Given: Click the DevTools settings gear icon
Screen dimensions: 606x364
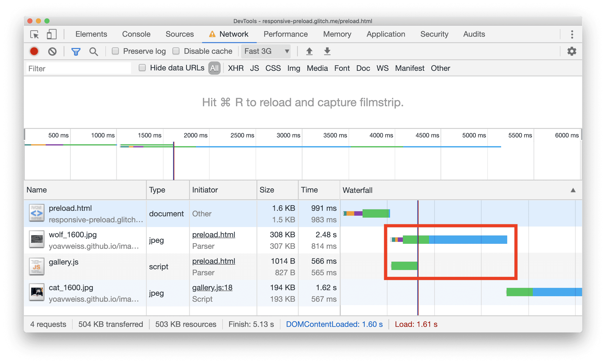Looking at the screenshot, I should [x=572, y=51].
